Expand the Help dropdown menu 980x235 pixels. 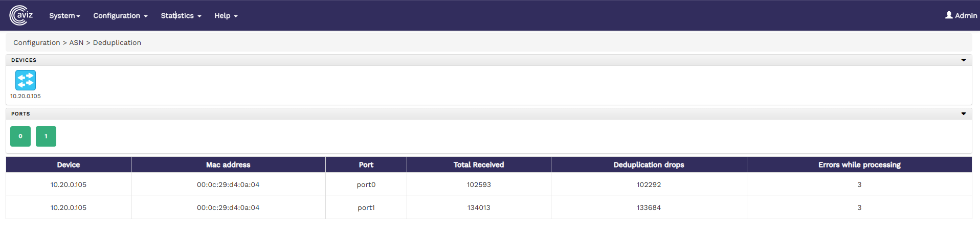coord(226,16)
